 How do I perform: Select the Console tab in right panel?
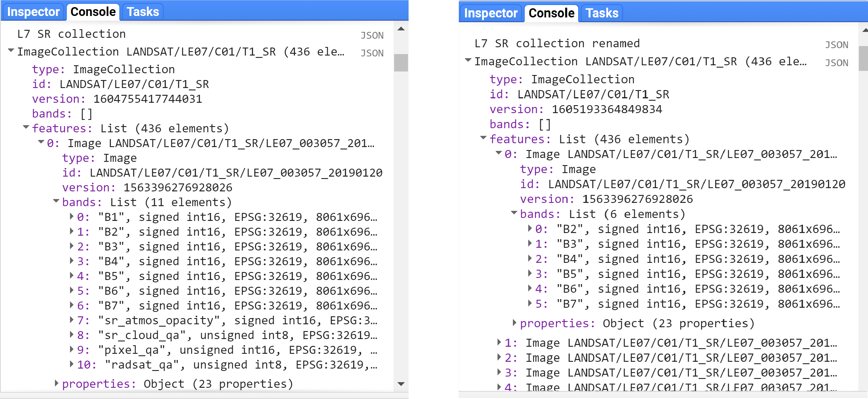(551, 14)
